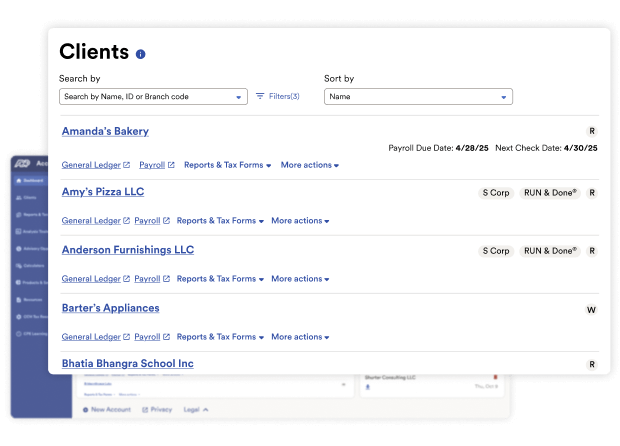Click the Next Check Date 4/30/25 text
Viewport: 620px width, 446px height.
tap(546, 148)
